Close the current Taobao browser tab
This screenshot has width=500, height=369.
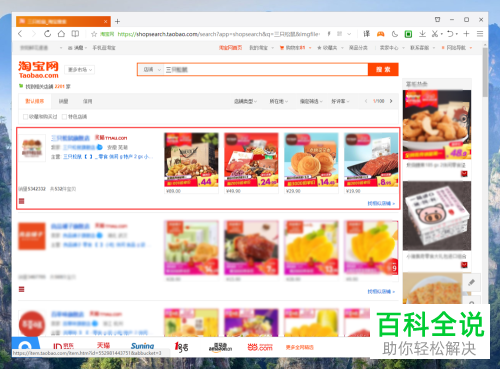coord(105,22)
